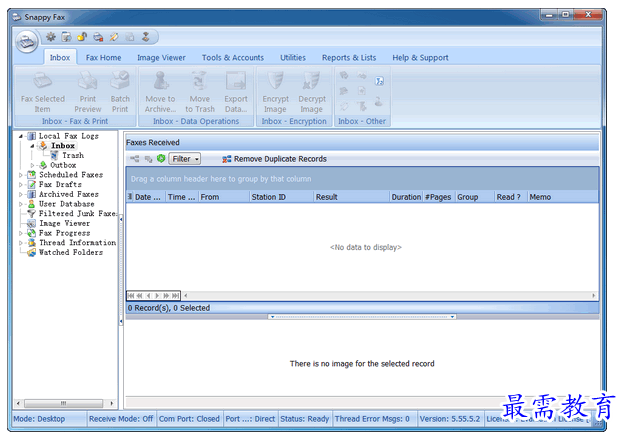This screenshot has height=438, width=624.
Task: Click the Read ? column header
Action: coord(511,197)
